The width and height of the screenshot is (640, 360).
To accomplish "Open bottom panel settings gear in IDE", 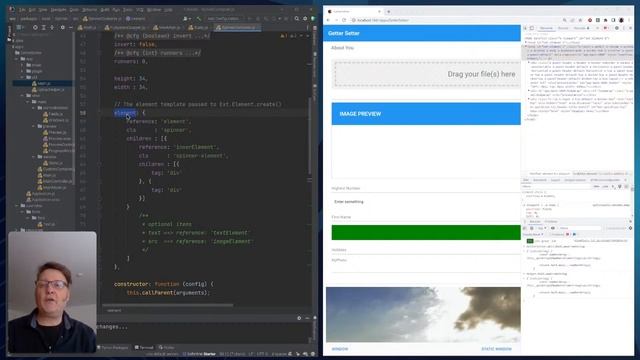I will click(299, 318).
